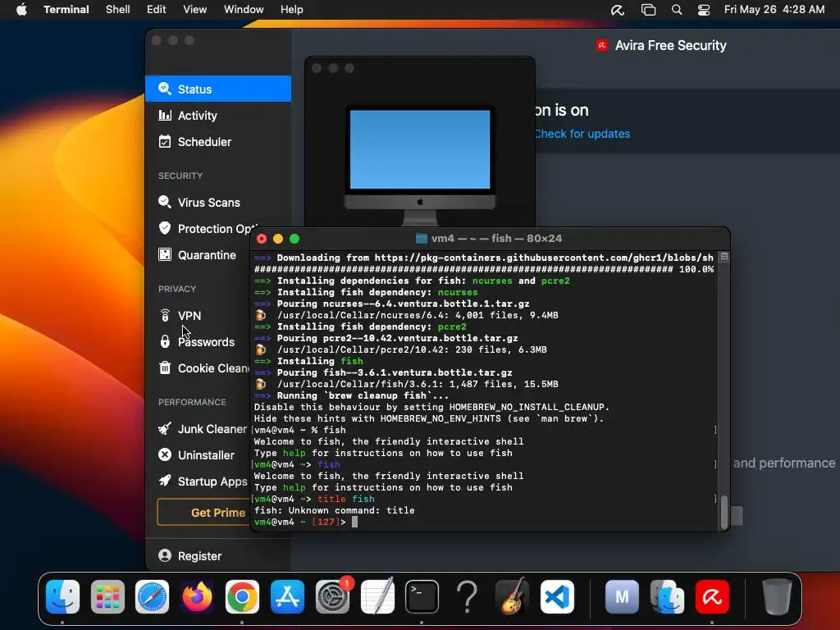840x630 pixels.
Task: Open Safari from the Dock
Action: [x=152, y=596]
